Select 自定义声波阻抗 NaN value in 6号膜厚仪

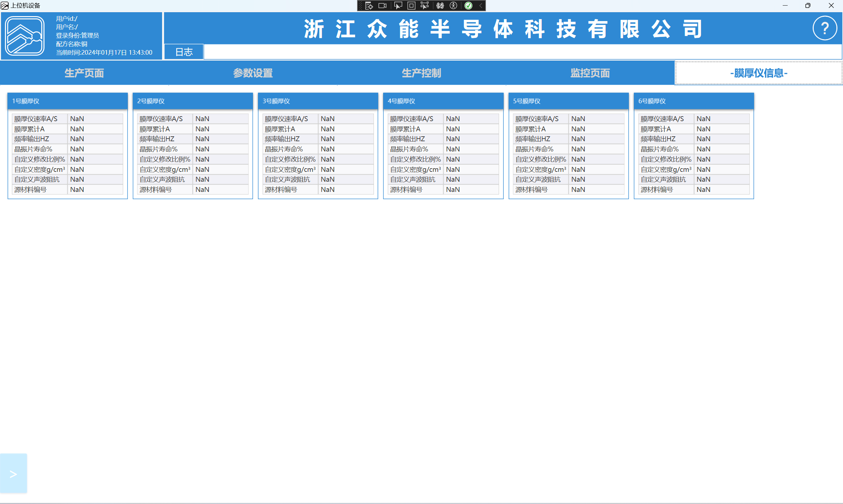click(722, 179)
